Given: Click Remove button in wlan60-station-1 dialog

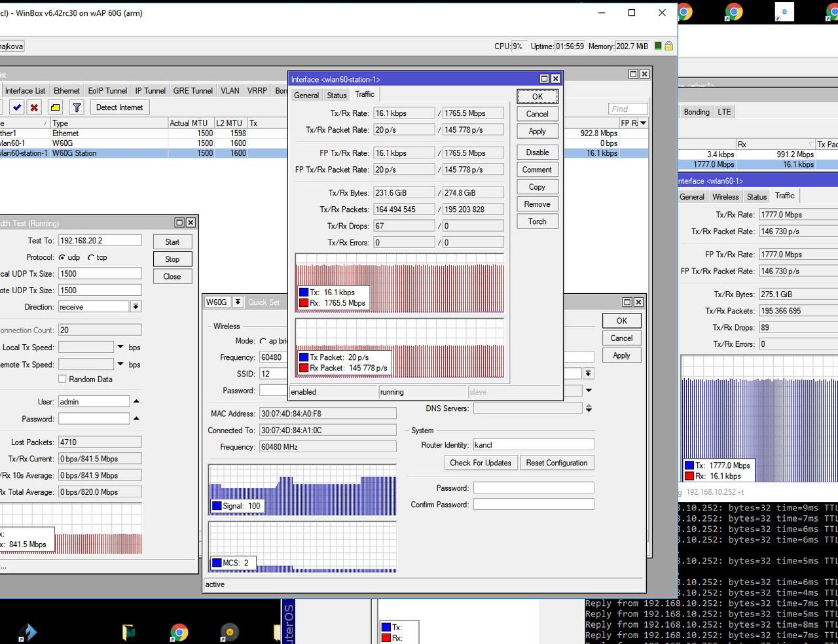Looking at the screenshot, I should 537,204.
